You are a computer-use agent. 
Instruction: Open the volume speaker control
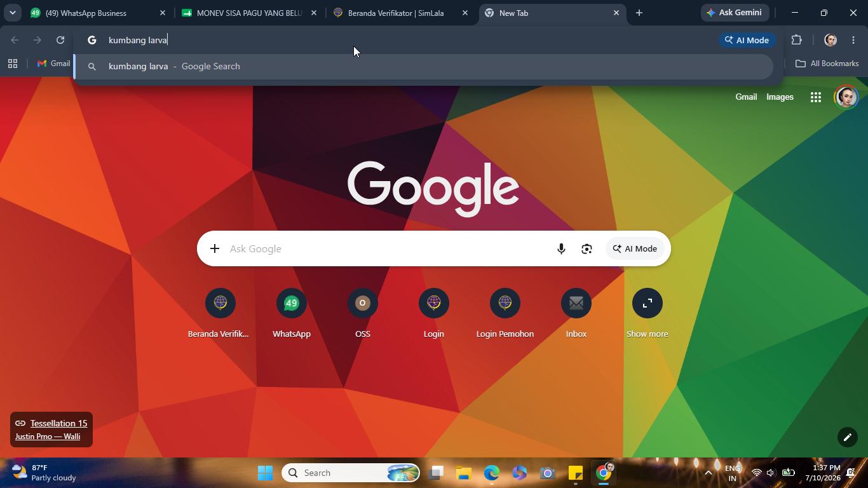coord(771,473)
